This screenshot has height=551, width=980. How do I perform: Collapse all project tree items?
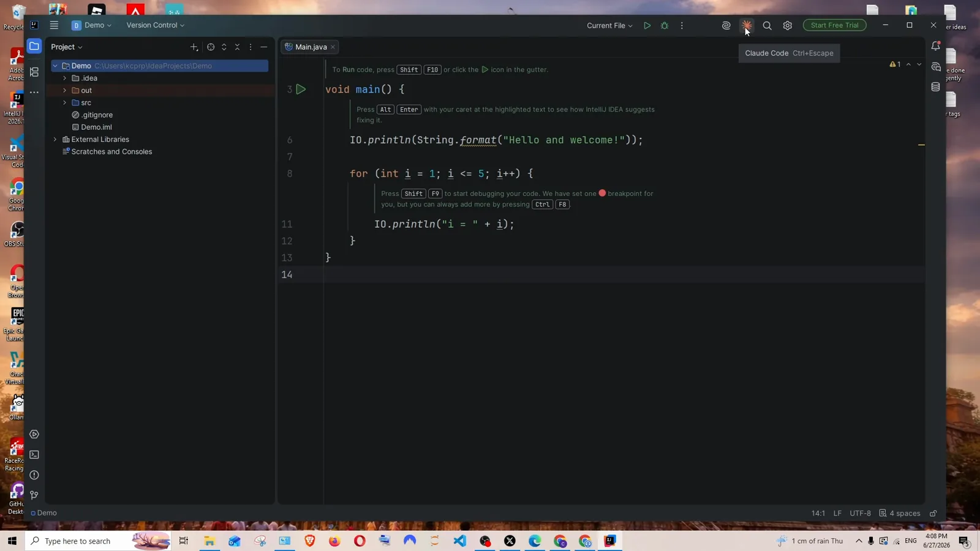[238, 47]
